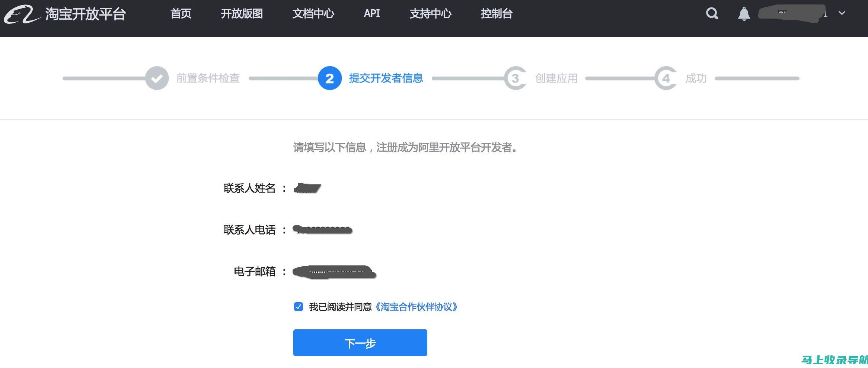868x368 pixels.
Task: Select the 成功 step label
Action: [x=696, y=78]
